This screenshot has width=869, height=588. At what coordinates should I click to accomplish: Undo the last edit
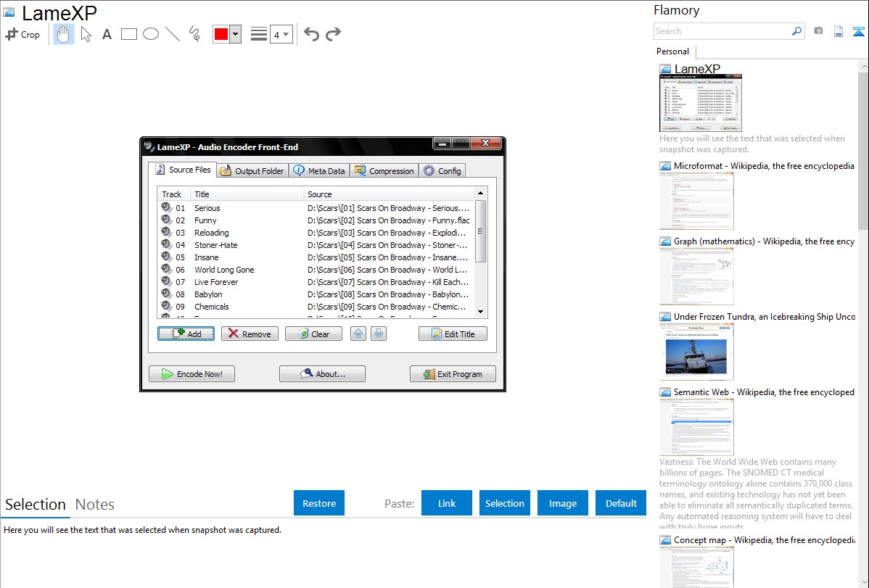[311, 34]
